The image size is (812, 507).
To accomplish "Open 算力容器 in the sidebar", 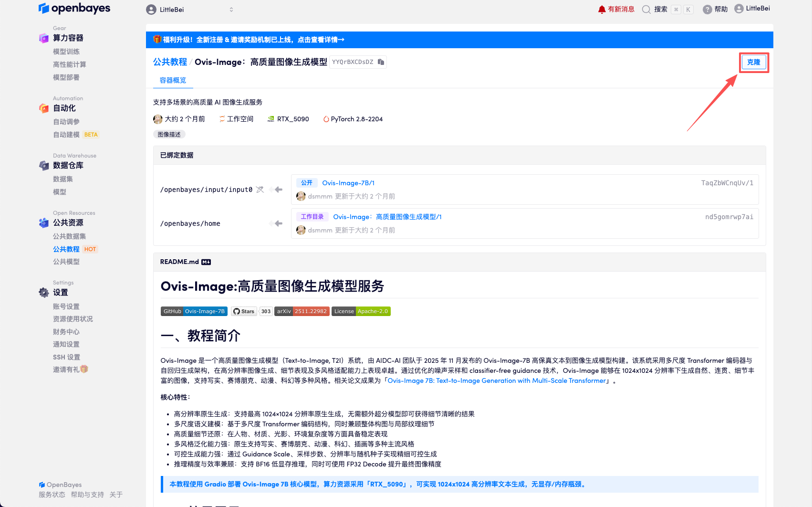I will [68, 38].
